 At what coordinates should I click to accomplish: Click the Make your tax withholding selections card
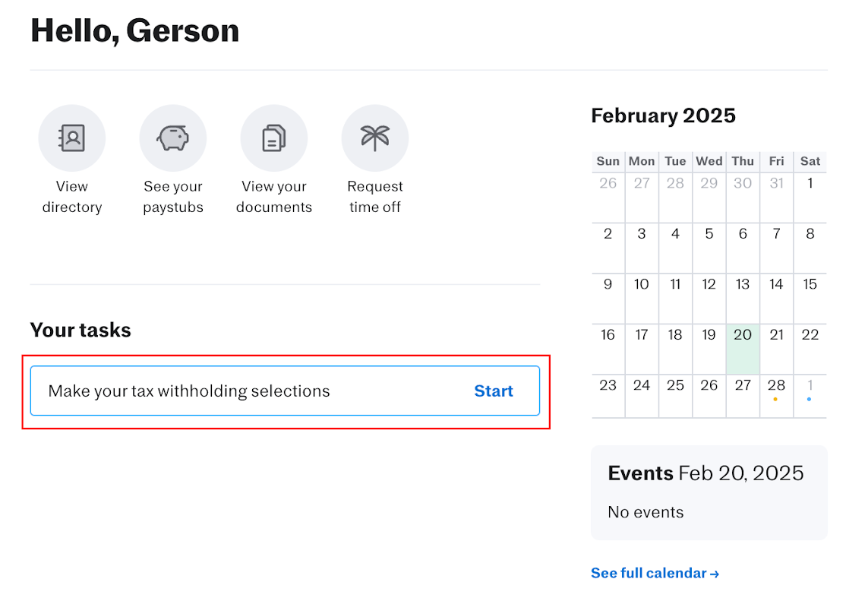tap(228, 391)
